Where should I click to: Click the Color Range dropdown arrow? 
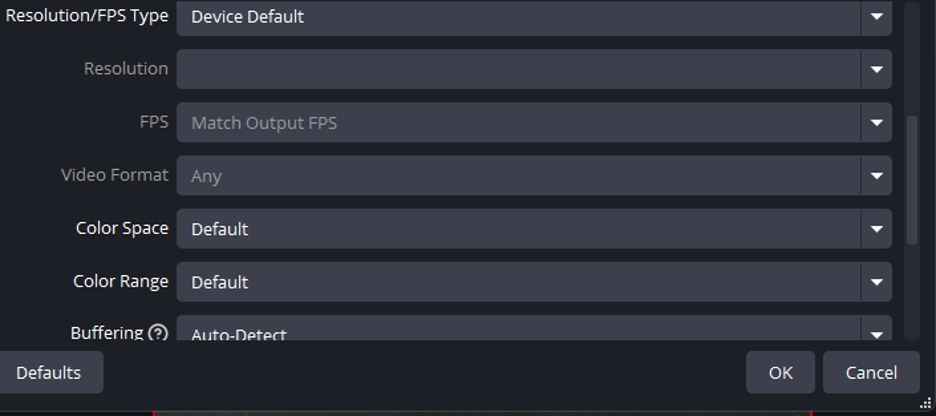(x=876, y=282)
